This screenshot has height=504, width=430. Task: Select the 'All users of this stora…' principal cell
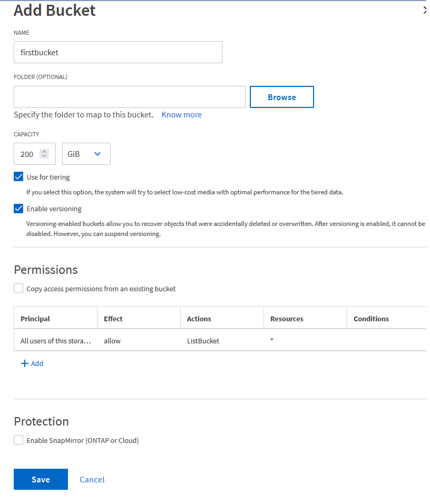tap(56, 341)
